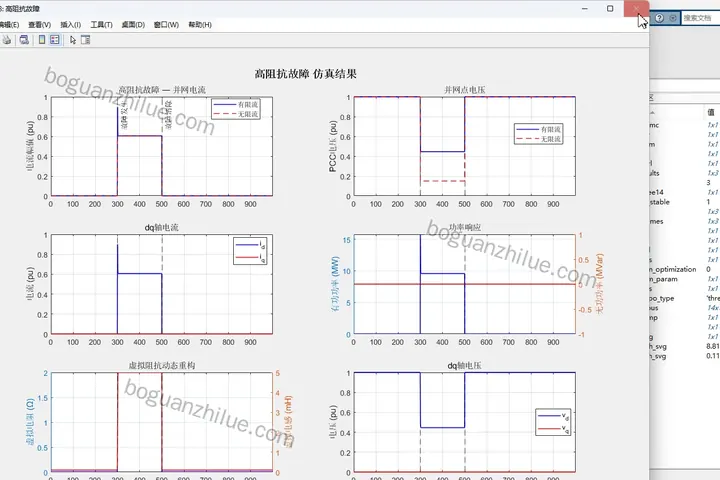Click the dq轴电压 subplot title
Viewport: 720px width, 480px height.
click(464, 366)
